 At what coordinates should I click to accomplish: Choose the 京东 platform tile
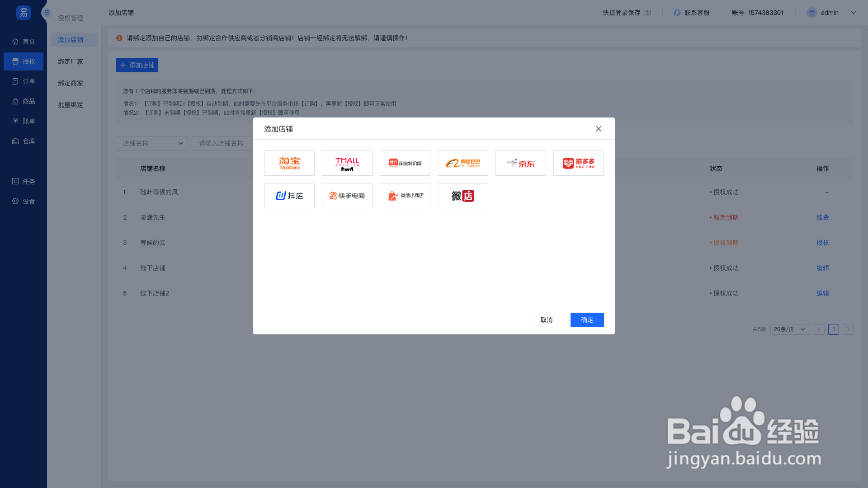click(x=521, y=163)
